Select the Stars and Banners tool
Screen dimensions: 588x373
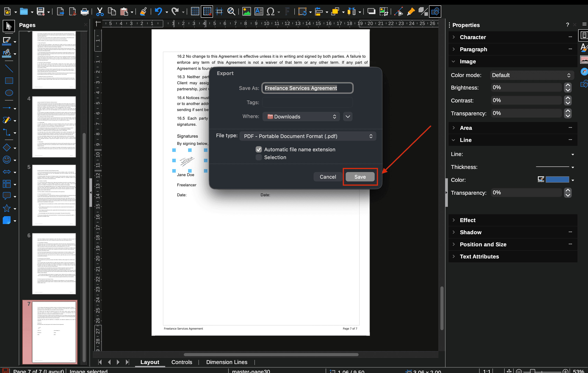pos(7,208)
